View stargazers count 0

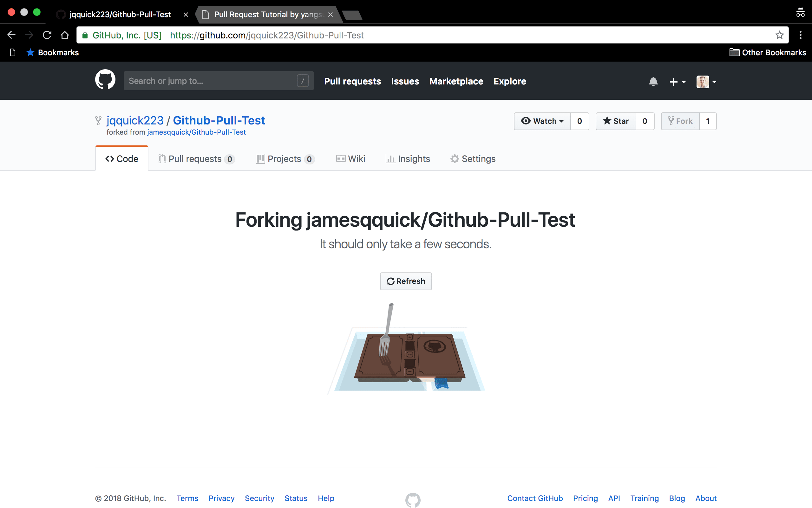(x=645, y=121)
